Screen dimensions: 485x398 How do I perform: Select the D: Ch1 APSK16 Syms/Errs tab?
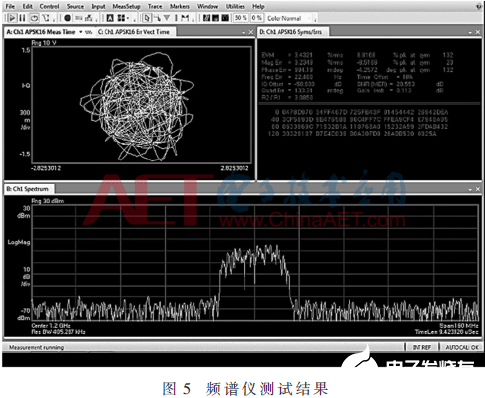(291, 32)
